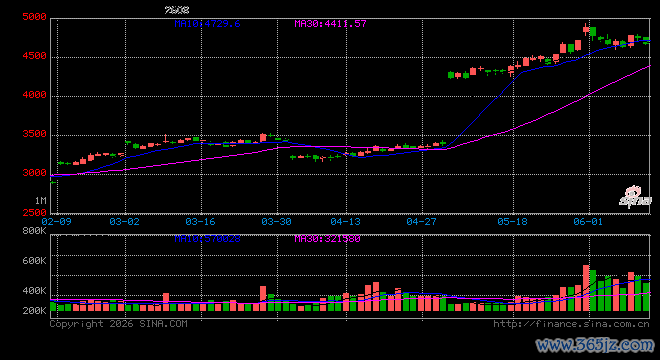Click the MA10:570028 volume indicator label
Image resolution: width=660 pixels, height=360 pixels.
[207, 239]
